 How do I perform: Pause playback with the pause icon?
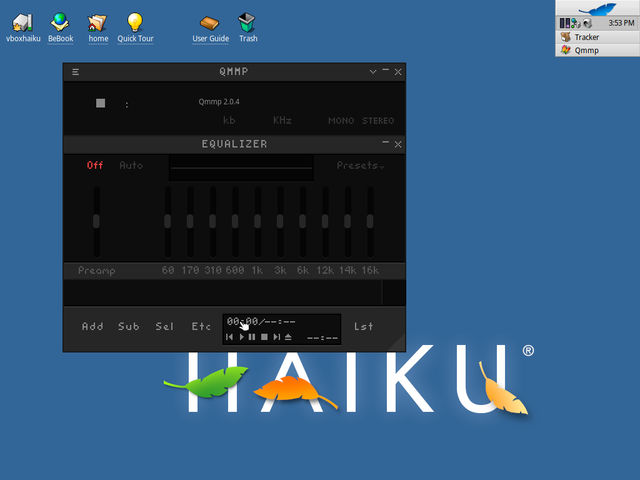(x=252, y=337)
